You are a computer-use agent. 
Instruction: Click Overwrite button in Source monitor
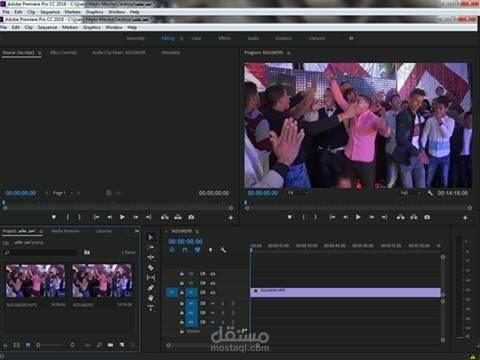[x=178, y=217]
